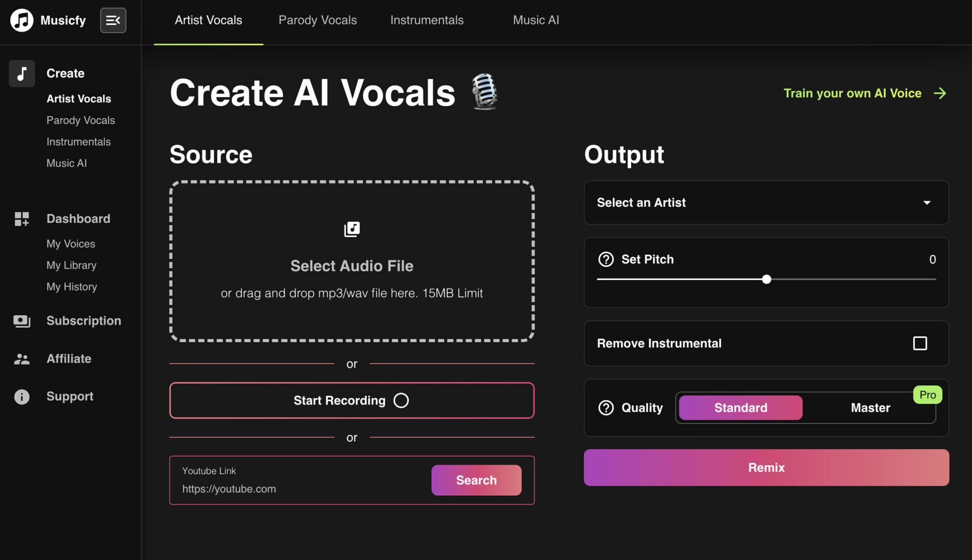Click the Select an Artist dropdown arrow
The height and width of the screenshot is (560, 972).
[927, 203]
